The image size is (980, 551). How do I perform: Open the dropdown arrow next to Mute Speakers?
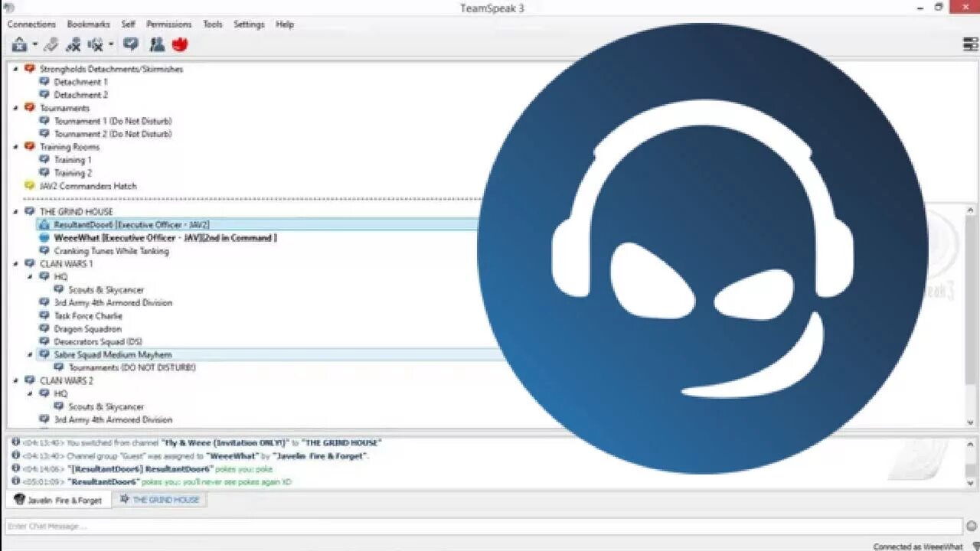111,45
